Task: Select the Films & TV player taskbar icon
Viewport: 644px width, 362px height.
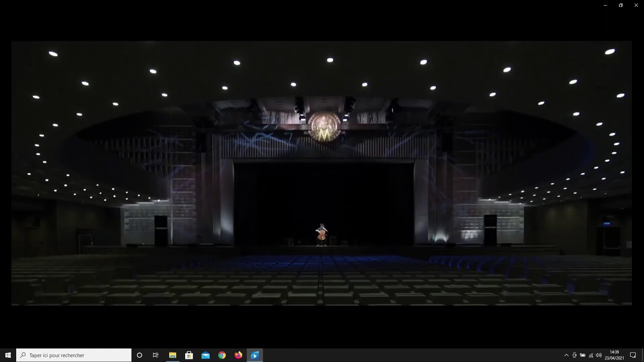Action: pyautogui.click(x=255, y=355)
